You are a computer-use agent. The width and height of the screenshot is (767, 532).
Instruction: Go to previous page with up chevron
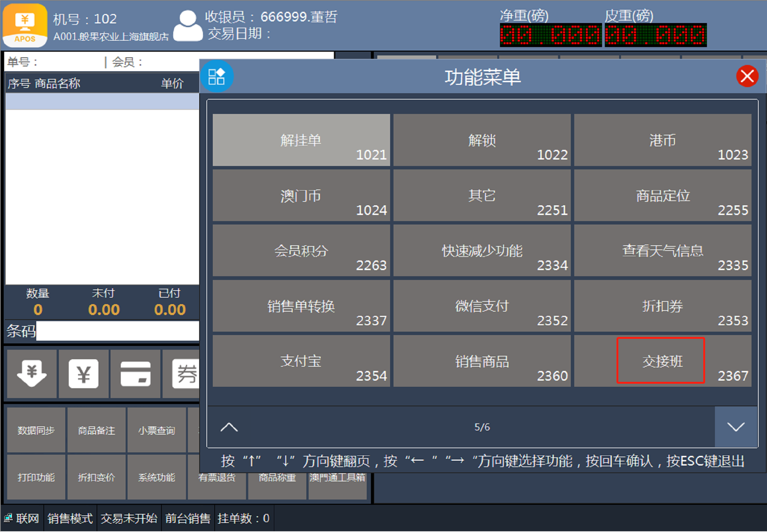click(229, 427)
